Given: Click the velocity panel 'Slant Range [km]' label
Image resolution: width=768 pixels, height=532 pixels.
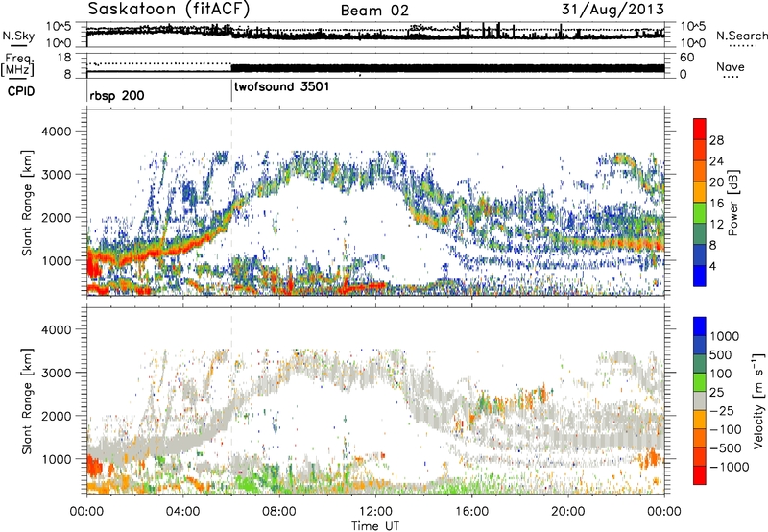Looking at the screenshot, I should click(28, 401).
